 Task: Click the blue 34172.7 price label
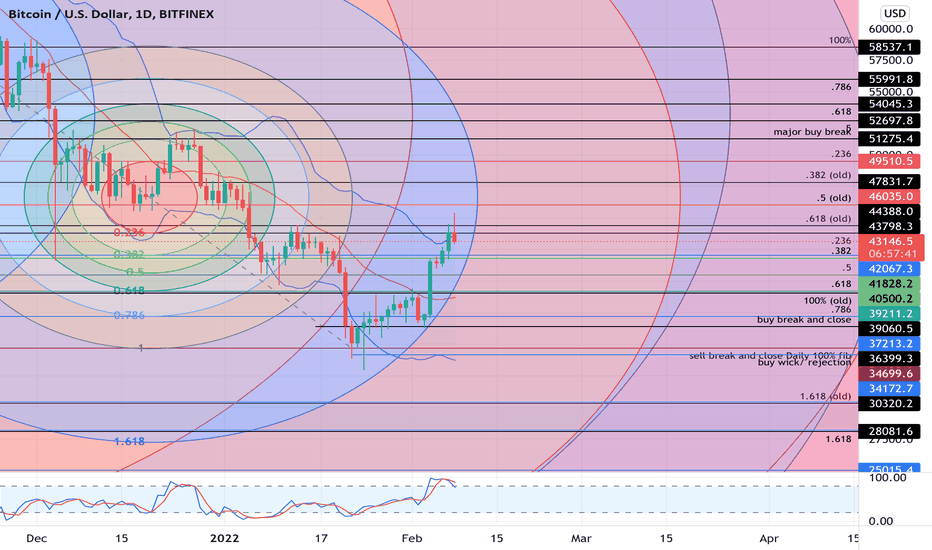tap(889, 388)
